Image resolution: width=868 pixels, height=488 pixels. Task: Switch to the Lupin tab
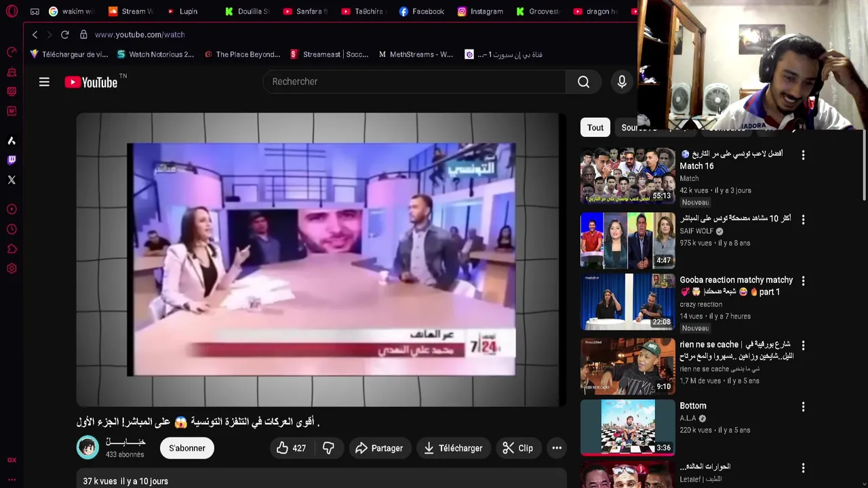click(182, 12)
